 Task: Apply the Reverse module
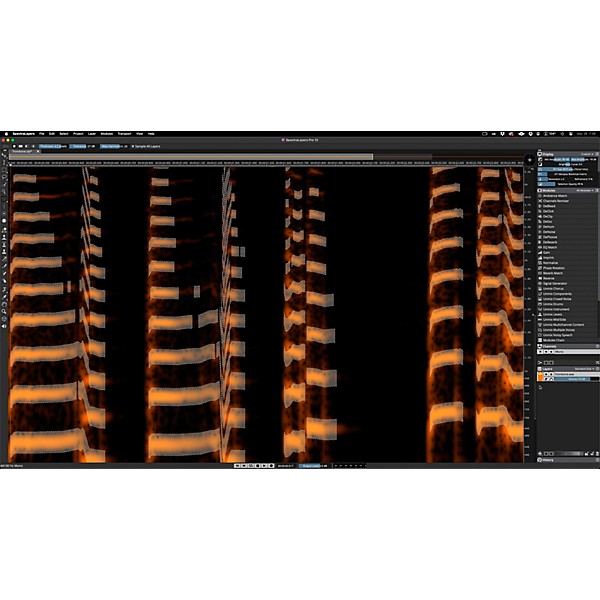point(549,279)
